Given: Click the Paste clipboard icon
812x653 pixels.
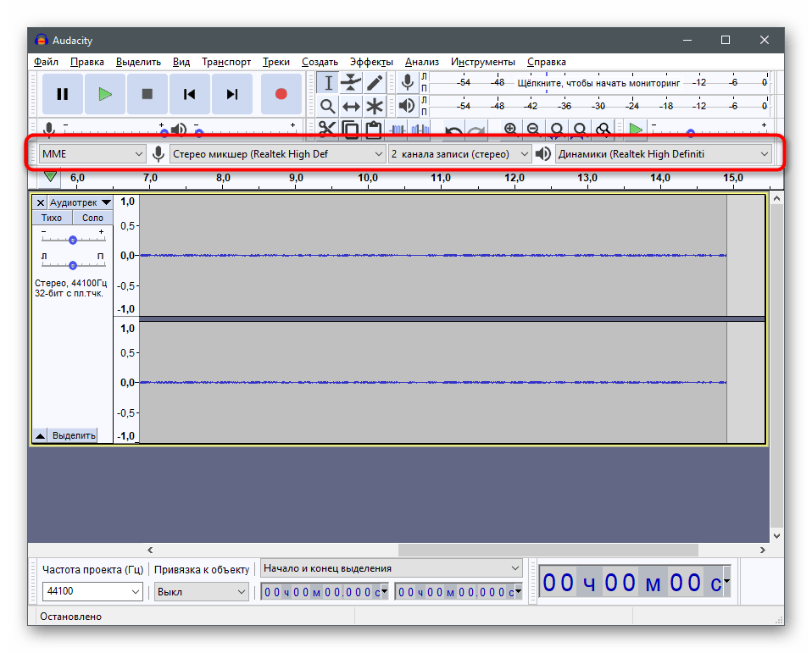Looking at the screenshot, I should tap(374, 130).
